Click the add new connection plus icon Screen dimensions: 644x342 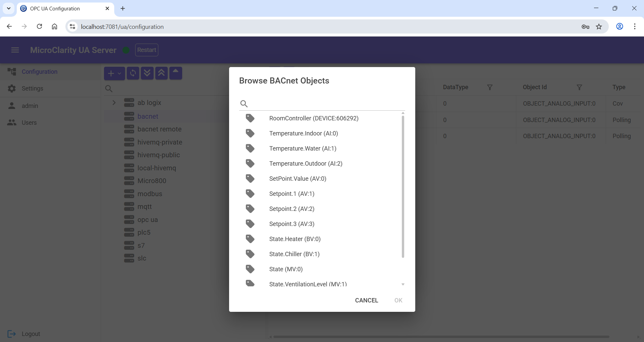[x=111, y=73]
